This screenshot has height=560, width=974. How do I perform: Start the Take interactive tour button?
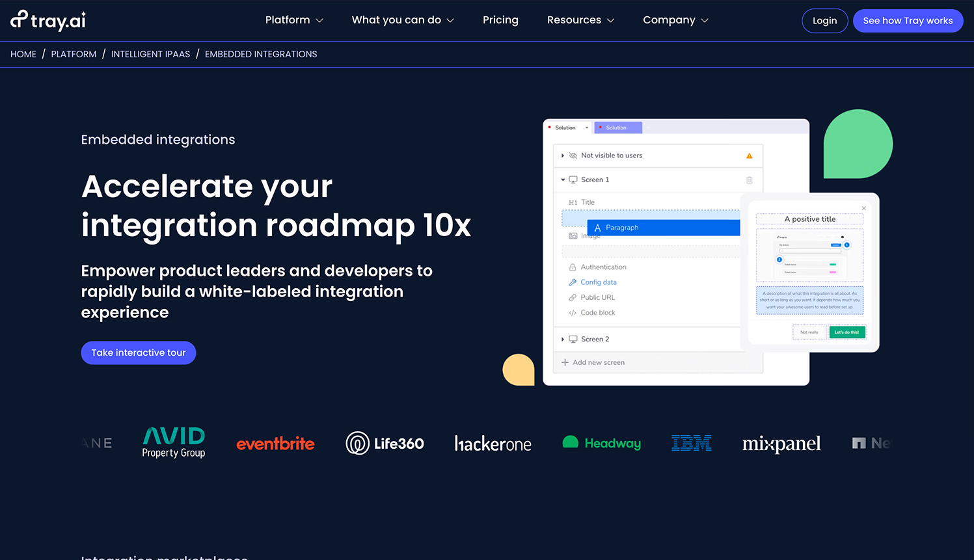click(x=139, y=353)
